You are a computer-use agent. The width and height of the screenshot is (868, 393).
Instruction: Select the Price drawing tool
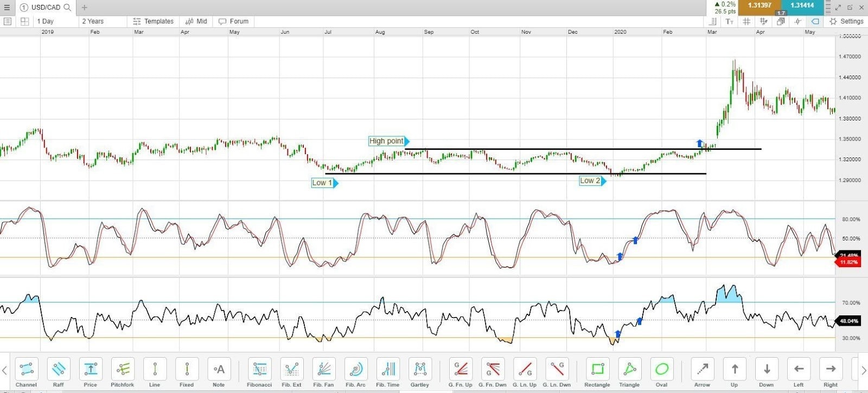pyautogui.click(x=91, y=372)
